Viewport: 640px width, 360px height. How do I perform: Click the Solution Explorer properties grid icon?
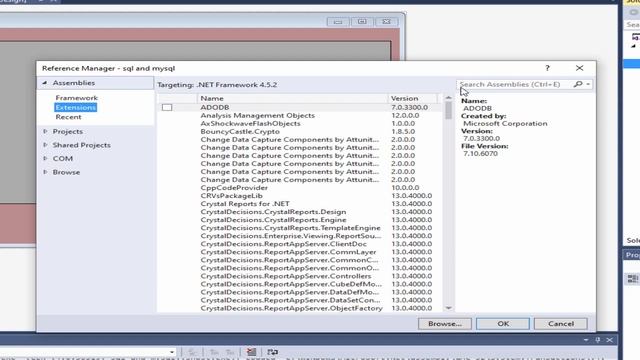coord(633,279)
